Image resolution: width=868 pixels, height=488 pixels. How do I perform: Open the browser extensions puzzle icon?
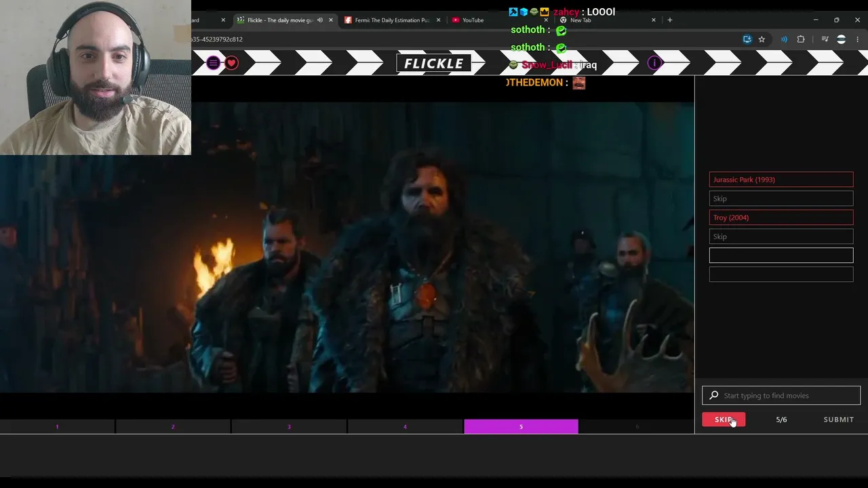pos(801,39)
